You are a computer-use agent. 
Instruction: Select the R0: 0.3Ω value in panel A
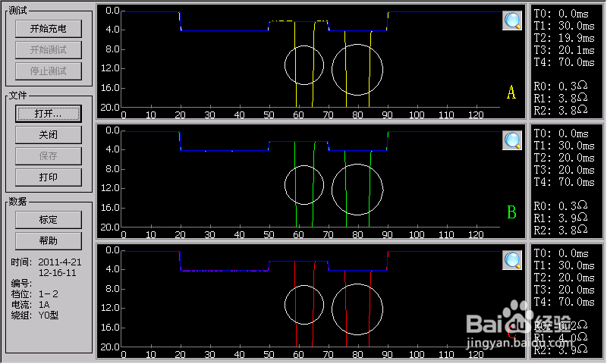pos(561,86)
